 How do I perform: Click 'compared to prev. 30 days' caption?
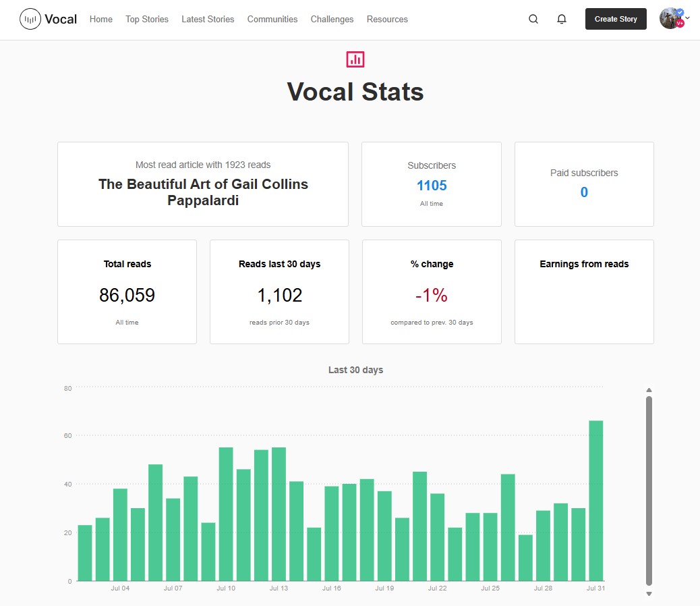432,322
